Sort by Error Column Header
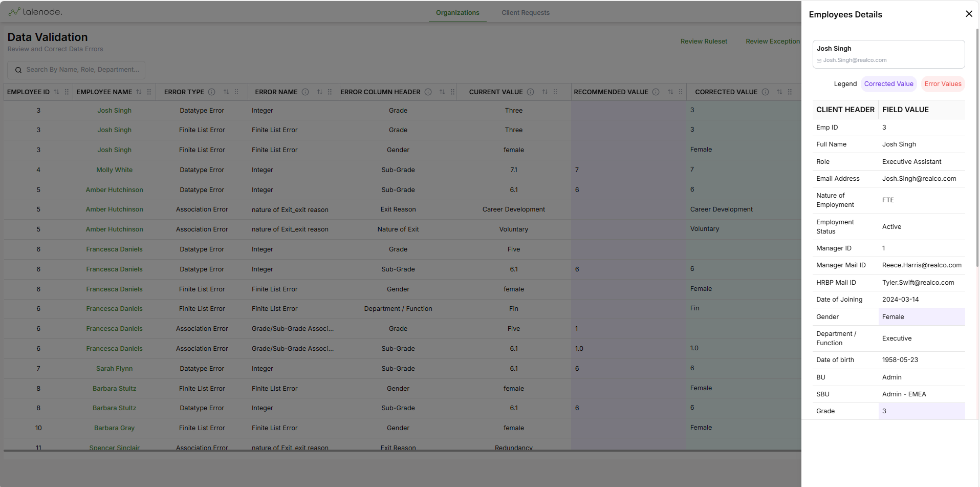The height and width of the screenshot is (487, 980). (442, 92)
